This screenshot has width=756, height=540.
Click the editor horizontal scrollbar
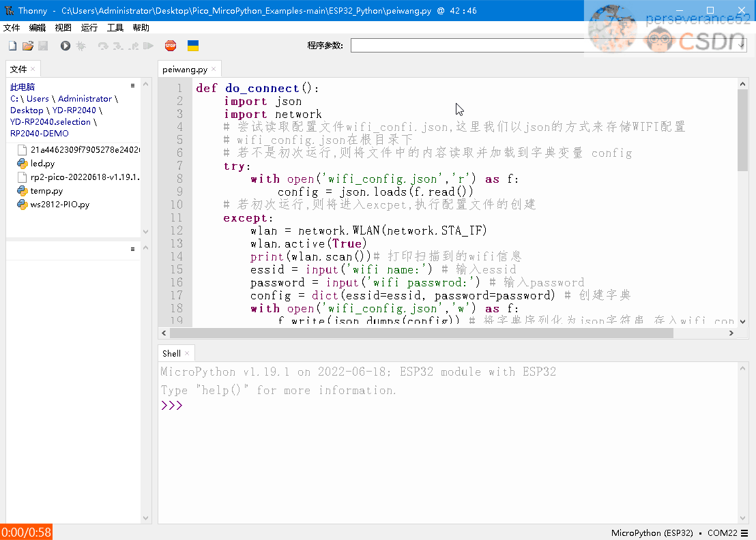point(422,333)
